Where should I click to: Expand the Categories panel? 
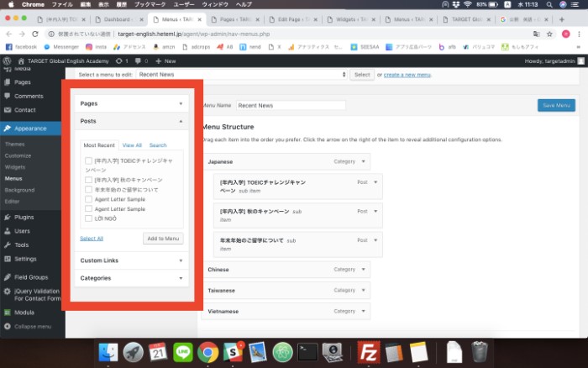131,278
